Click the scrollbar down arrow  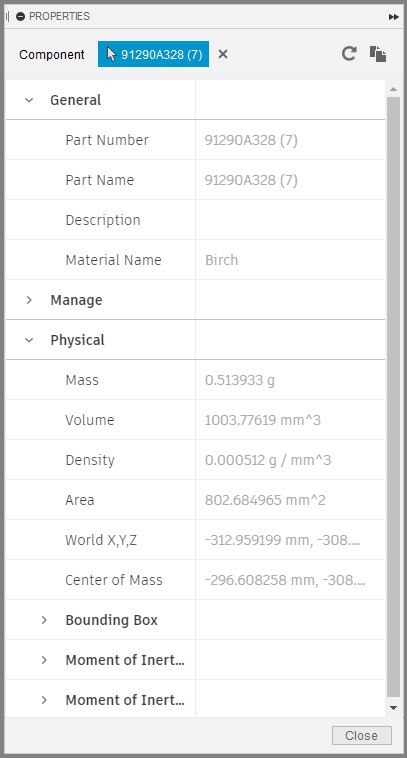click(393, 708)
